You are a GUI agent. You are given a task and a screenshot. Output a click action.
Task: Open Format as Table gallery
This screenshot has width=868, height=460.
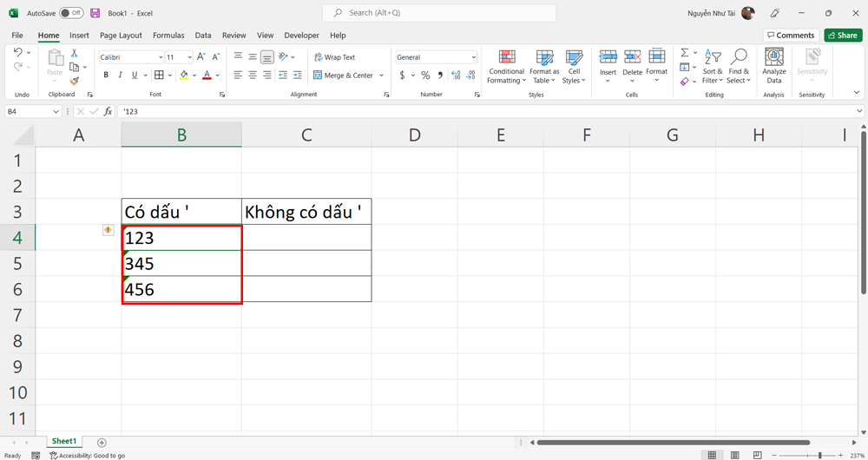(544, 67)
